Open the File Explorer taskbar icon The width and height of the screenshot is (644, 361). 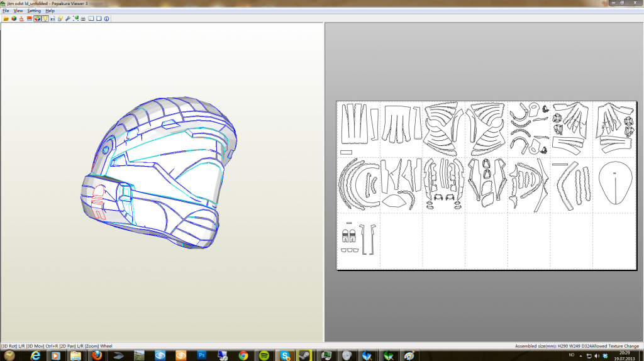pos(75,356)
